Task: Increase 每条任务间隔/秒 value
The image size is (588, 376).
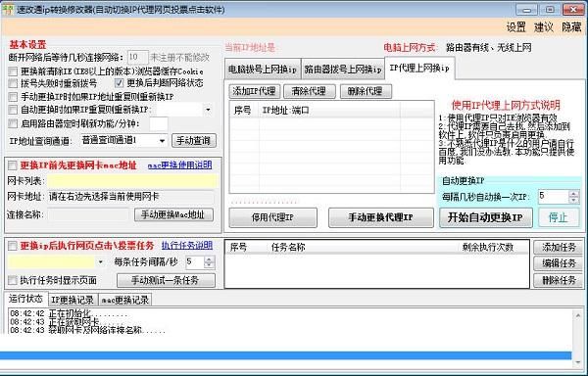Action: click(x=210, y=258)
